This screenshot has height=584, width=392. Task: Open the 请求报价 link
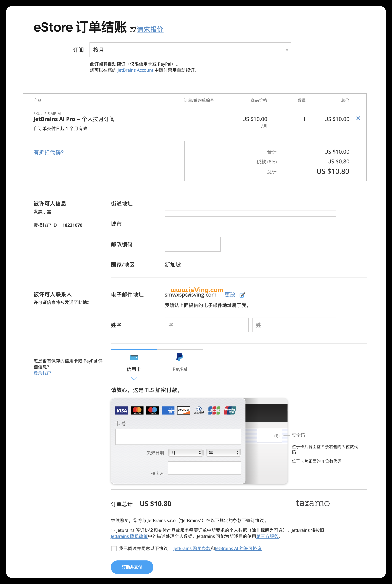(x=150, y=29)
